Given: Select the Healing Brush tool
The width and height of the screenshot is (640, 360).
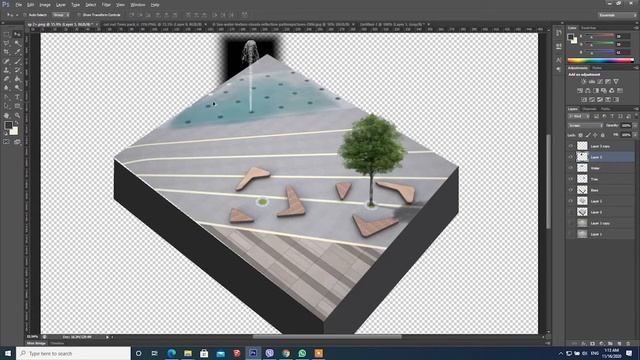Looking at the screenshot, I should pos(7,61).
